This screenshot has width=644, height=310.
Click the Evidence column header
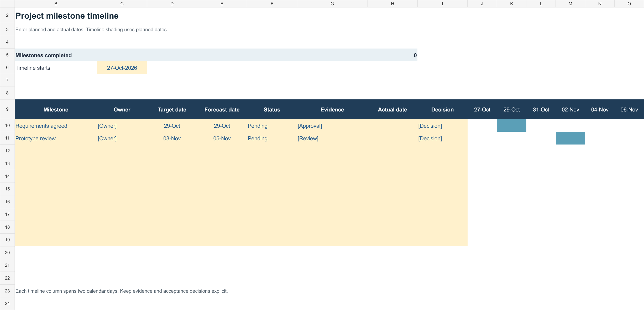click(332, 109)
